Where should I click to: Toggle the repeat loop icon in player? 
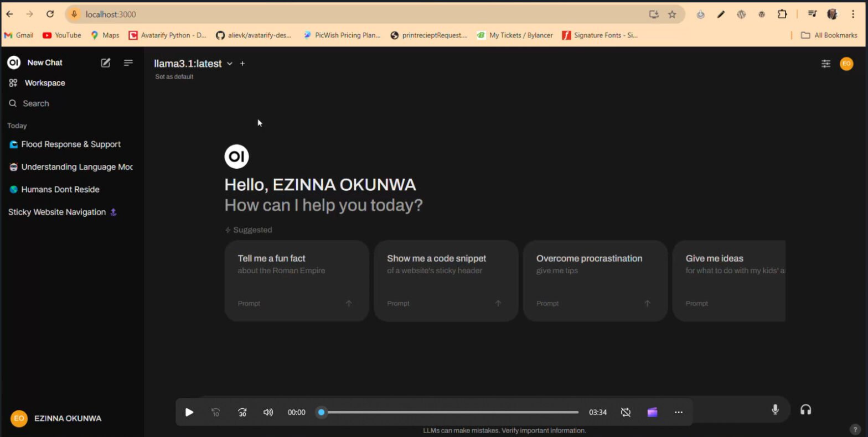[x=626, y=412]
